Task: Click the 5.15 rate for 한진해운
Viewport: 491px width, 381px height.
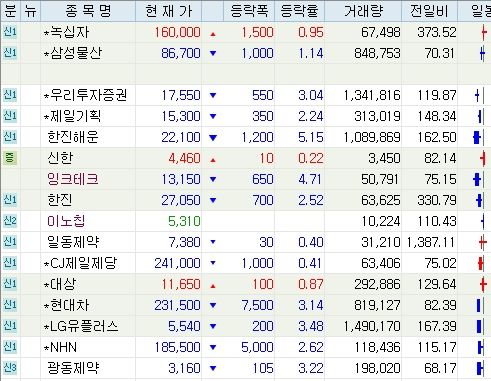Action: coord(311,137)
